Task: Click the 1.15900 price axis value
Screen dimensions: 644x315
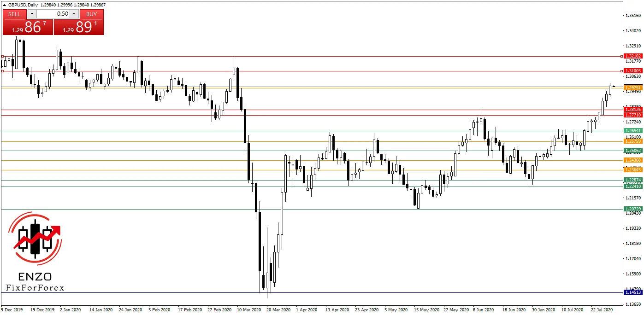Action: [633, 274]
